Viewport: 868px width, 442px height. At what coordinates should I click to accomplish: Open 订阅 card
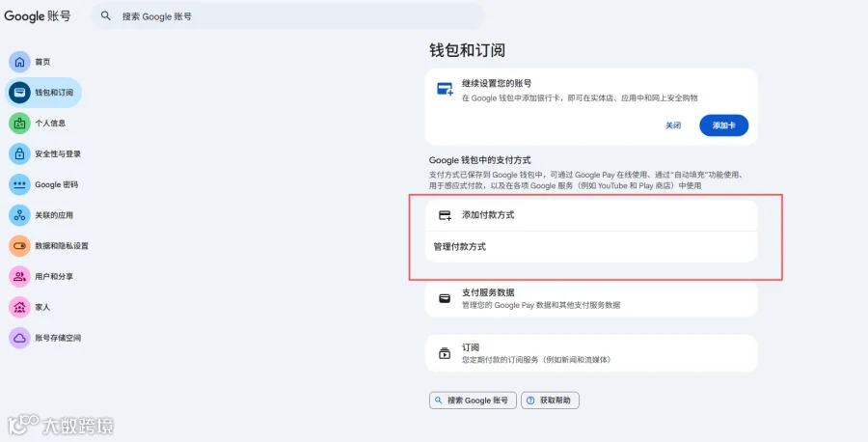pyautogui.click(x=590, y=353)
